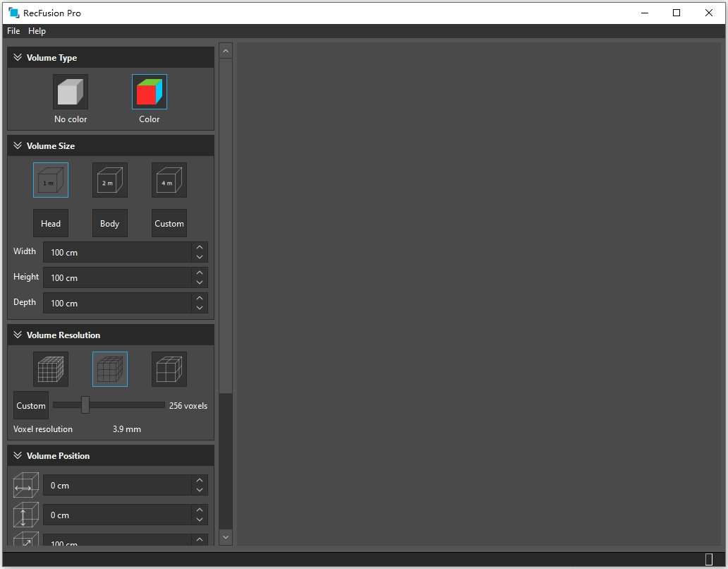Choose the 2 m volume size cube
This screenshot has width=728, height=569.
pyautogui.click(x=109, y=180)
